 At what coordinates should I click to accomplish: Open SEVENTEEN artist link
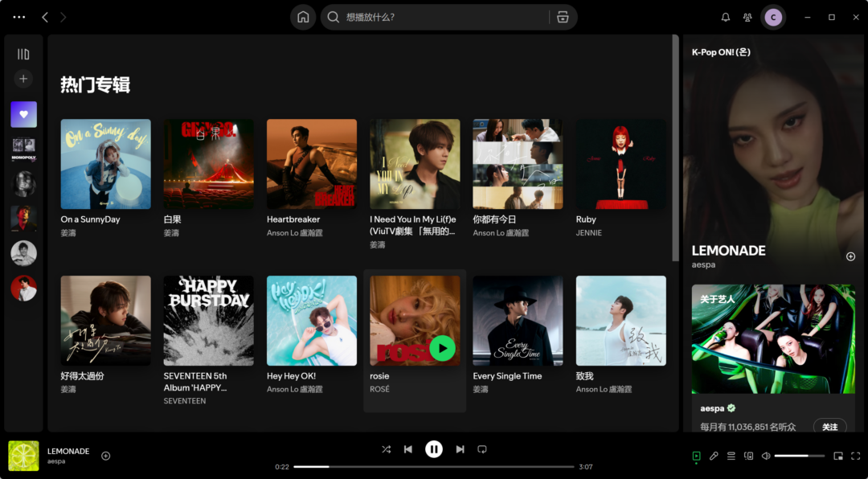pos(185,401)
